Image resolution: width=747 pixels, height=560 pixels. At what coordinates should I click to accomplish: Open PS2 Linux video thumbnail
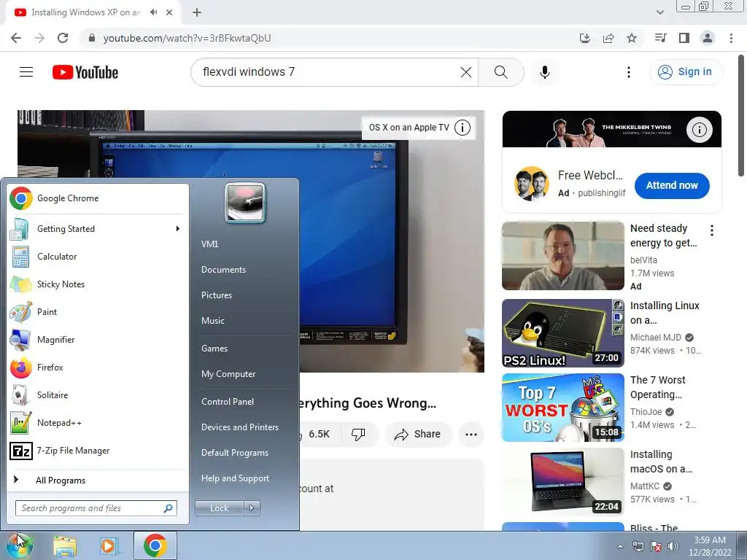(562, 333)
